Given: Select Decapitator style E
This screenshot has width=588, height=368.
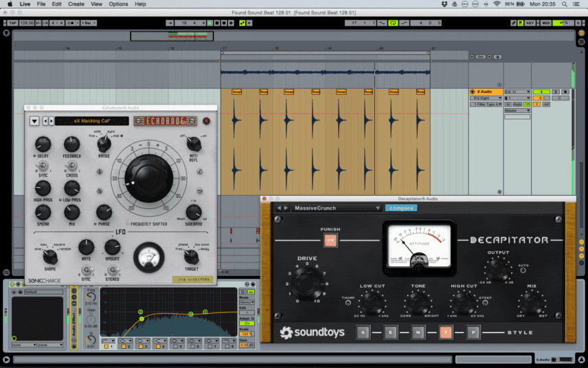Looking at the screenshot, I should point(390,332).
